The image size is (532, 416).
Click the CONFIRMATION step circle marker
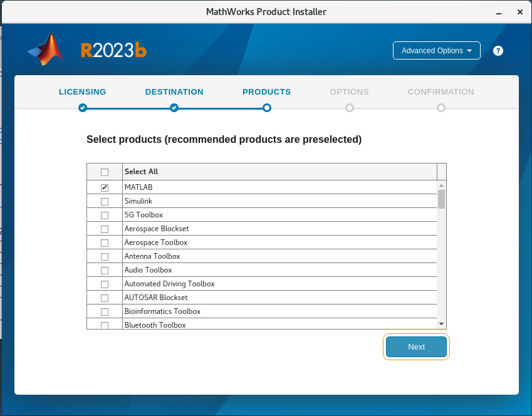tap(441, 108)
